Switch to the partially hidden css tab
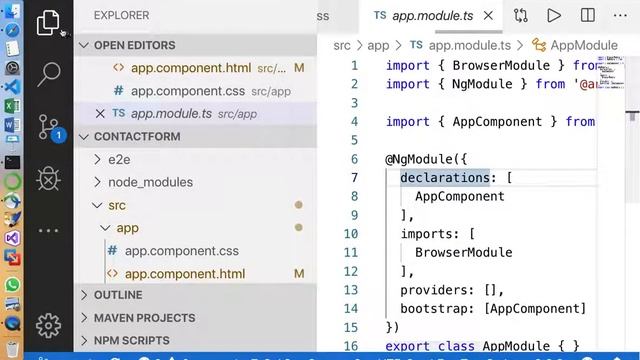 (322, 16)
